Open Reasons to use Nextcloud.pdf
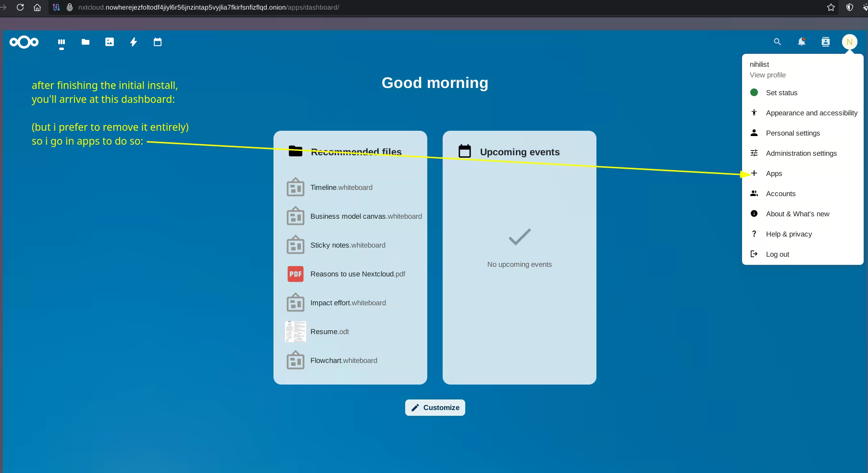Screen dimensions: 868x473 (x=357, y=274)
